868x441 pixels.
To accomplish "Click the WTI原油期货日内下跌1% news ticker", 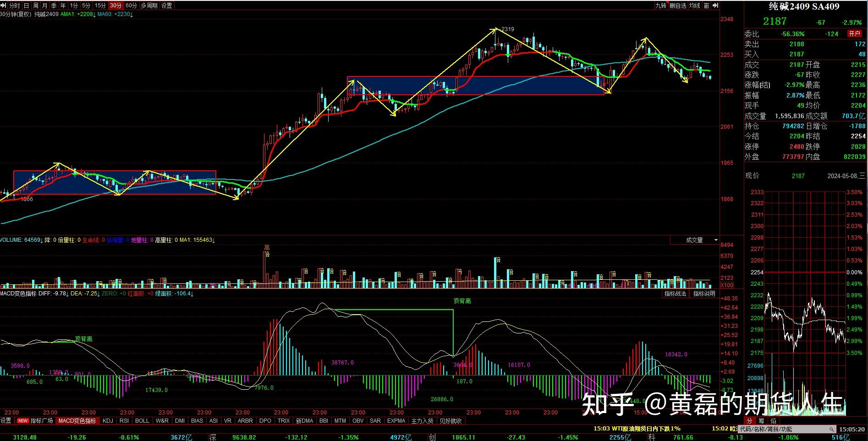I will [x=637, y=429].
